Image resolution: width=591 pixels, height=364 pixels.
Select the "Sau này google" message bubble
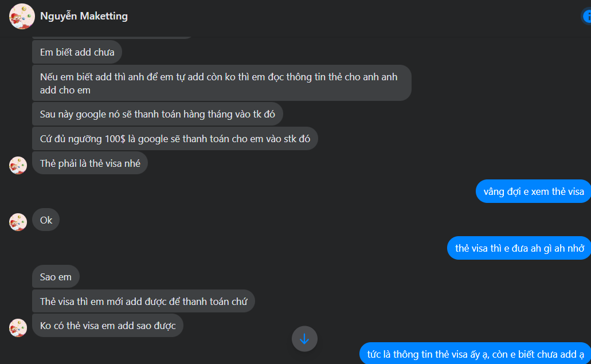(x=157, y=115)
